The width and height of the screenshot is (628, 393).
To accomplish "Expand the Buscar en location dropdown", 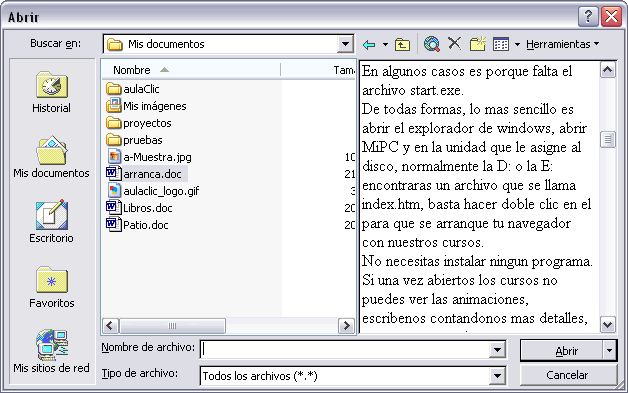I will [x=345, y=44].
